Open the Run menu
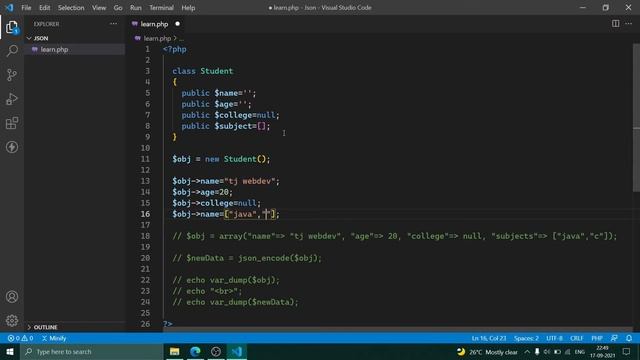This screenshot has height=360, width=640. [x=136, y=8]
